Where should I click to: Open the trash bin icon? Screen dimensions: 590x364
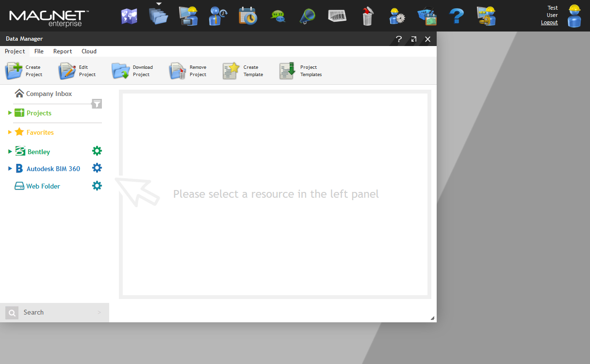pos(367,16)
